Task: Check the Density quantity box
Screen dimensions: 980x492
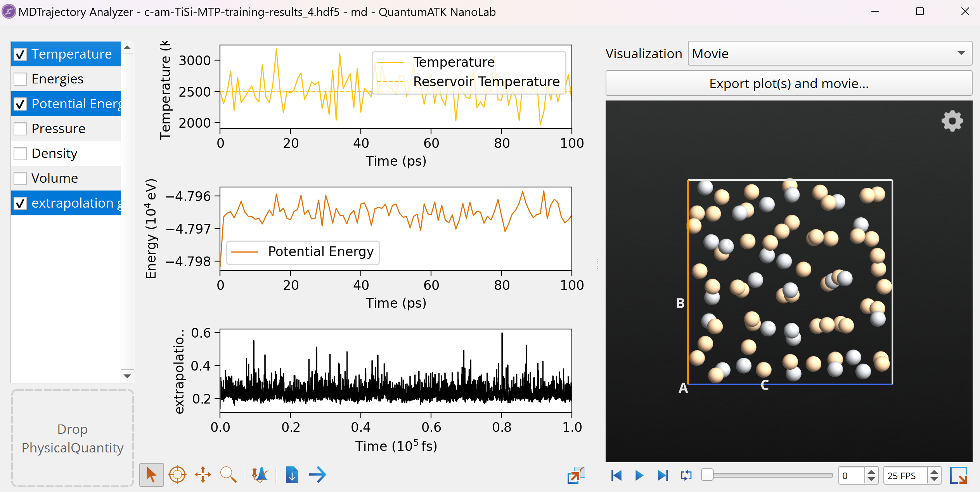Action: 20,154
